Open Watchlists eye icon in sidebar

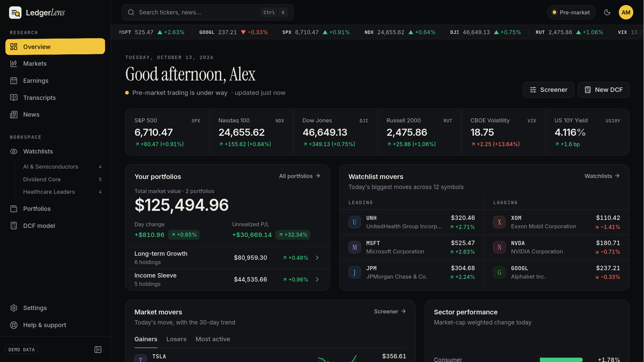(14, 152)
